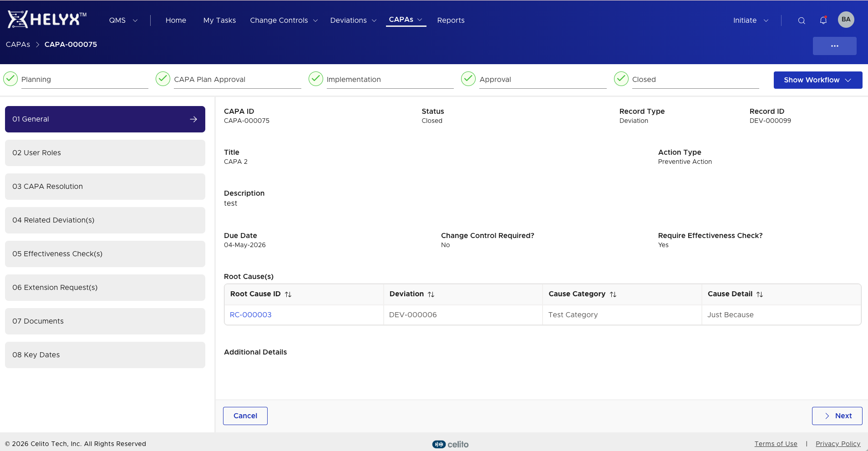
Task: Click the Cancel button
Action: pos(245,416)
